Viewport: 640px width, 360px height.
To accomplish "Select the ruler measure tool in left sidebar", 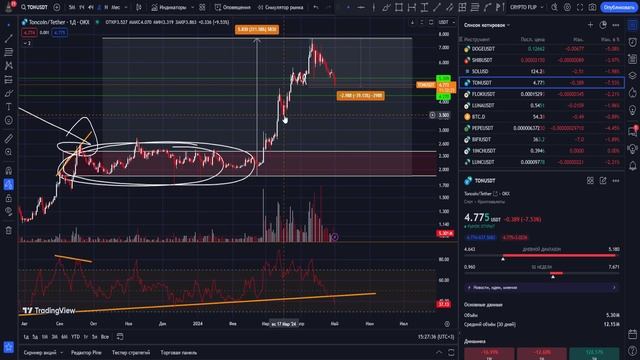I will coord(8,138).
